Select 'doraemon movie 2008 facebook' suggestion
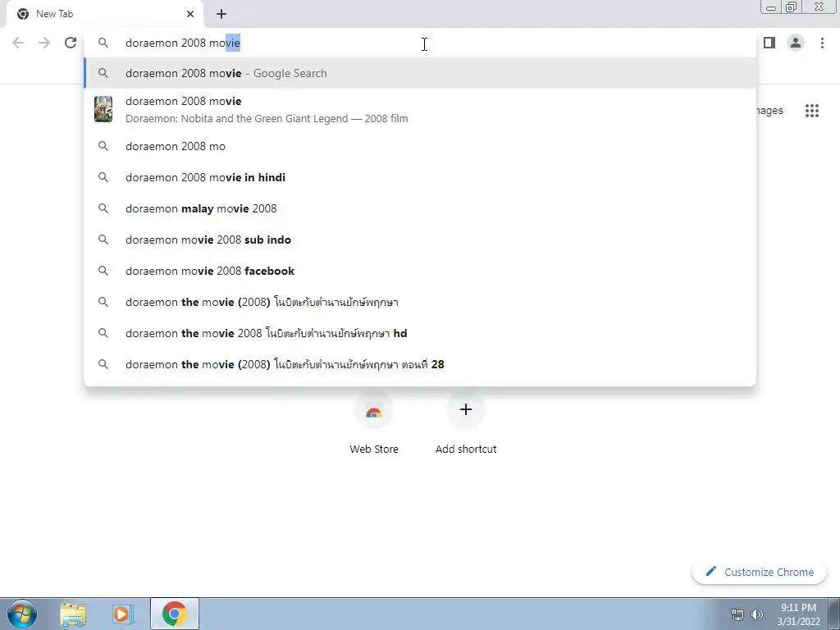 tap(420, 271)
